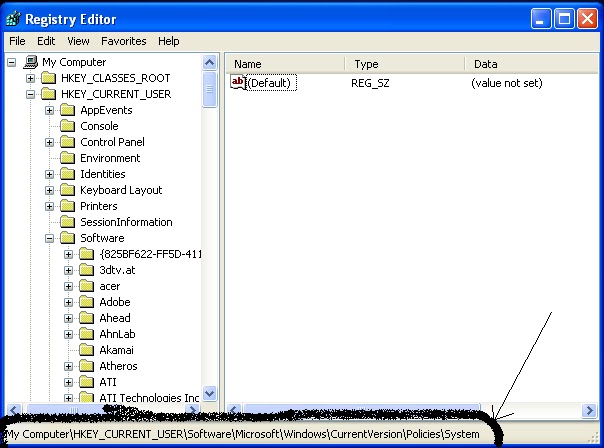Expand the Ahead key

click(x=69, y=319)
